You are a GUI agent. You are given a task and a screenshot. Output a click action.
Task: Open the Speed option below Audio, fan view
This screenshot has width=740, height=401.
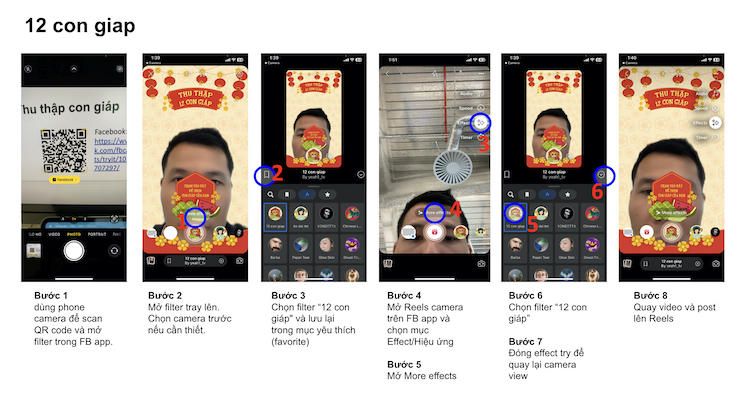472,108
